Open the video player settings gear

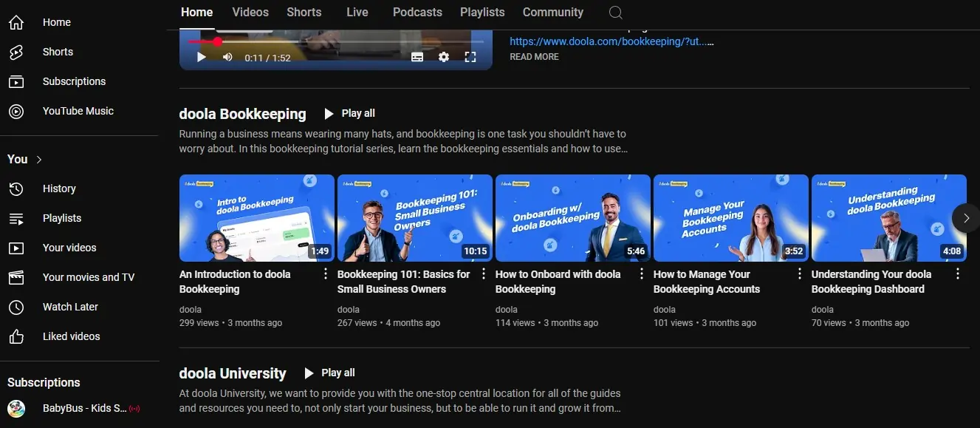pos(444,57)
